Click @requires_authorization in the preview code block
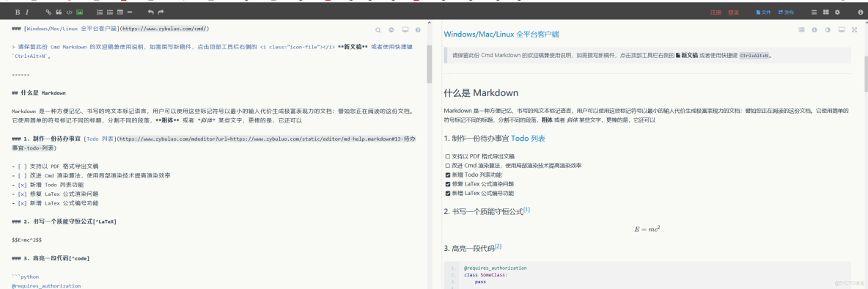 (x=495, y=268)
